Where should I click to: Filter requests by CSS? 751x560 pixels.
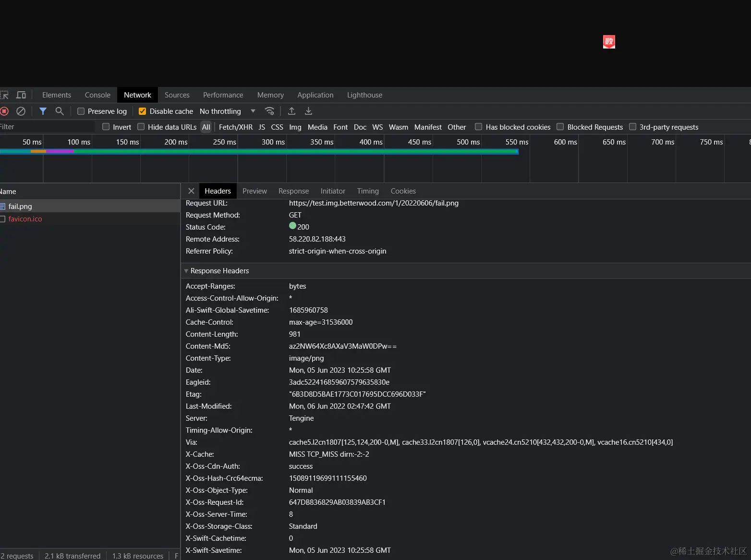pos(277,127)
